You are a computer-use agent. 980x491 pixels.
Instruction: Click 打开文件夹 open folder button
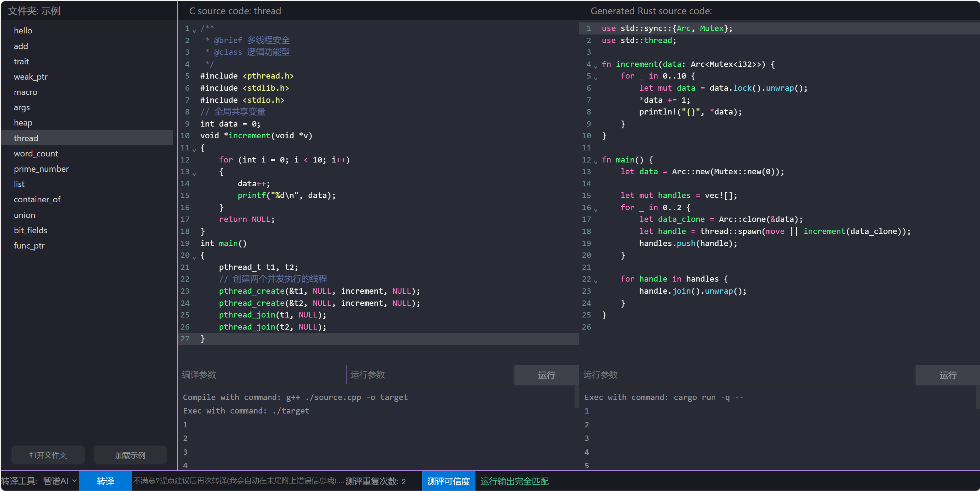point(48,455)
